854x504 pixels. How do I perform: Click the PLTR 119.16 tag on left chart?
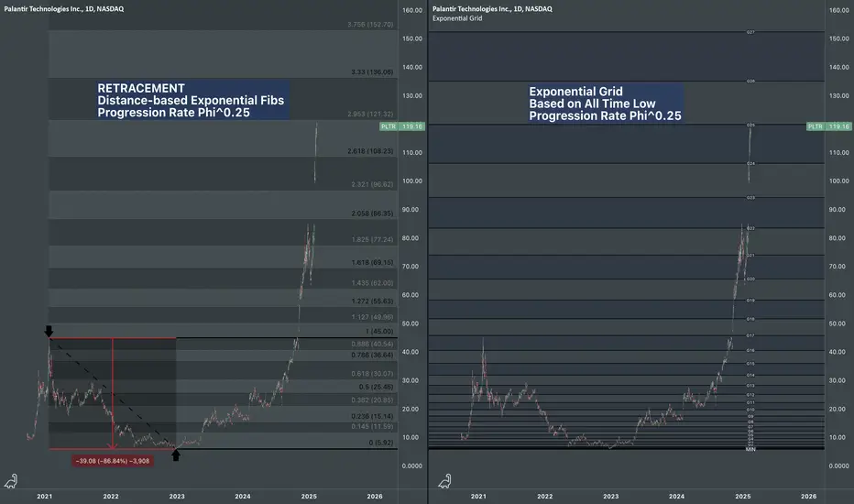click(402, 126)
